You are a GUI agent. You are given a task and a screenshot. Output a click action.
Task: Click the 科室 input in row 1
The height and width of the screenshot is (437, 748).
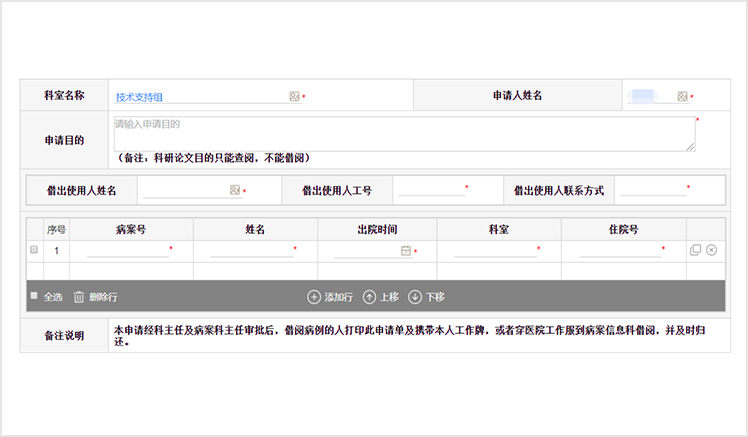495,251
